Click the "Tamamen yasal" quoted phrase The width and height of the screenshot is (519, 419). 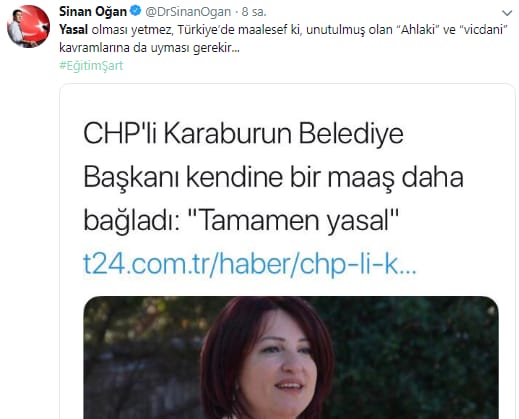click(x=293, y=220)
